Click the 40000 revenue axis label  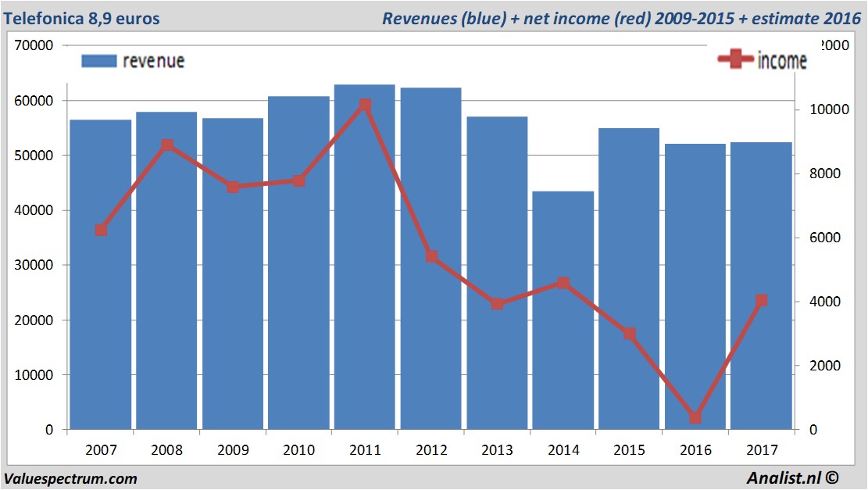(x=34, y=210)
